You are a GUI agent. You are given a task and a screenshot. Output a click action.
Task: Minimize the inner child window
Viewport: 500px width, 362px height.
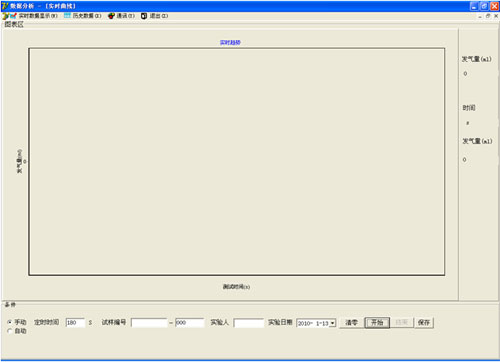coord(480,16)
